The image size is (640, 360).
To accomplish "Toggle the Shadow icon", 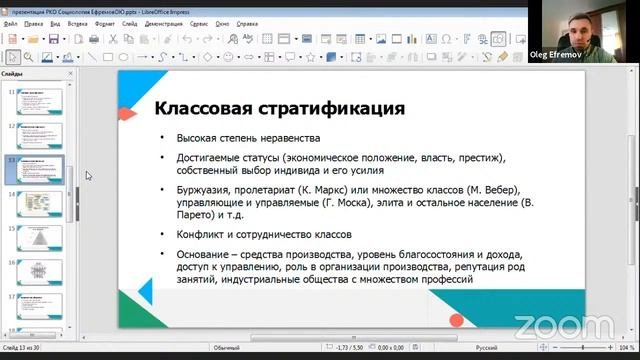I will (431, 57).
